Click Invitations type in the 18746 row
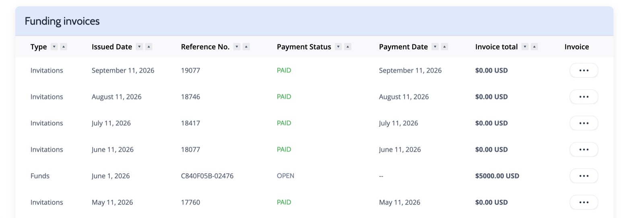 [47, 97]
